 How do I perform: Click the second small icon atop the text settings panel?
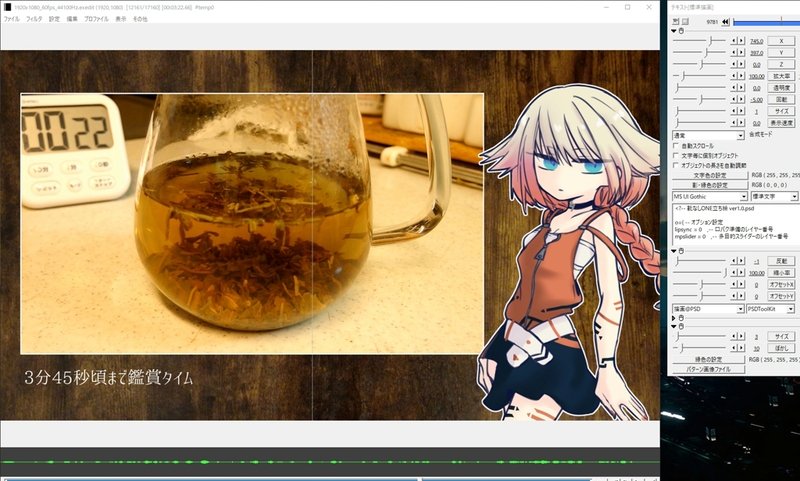click(685, 21)
